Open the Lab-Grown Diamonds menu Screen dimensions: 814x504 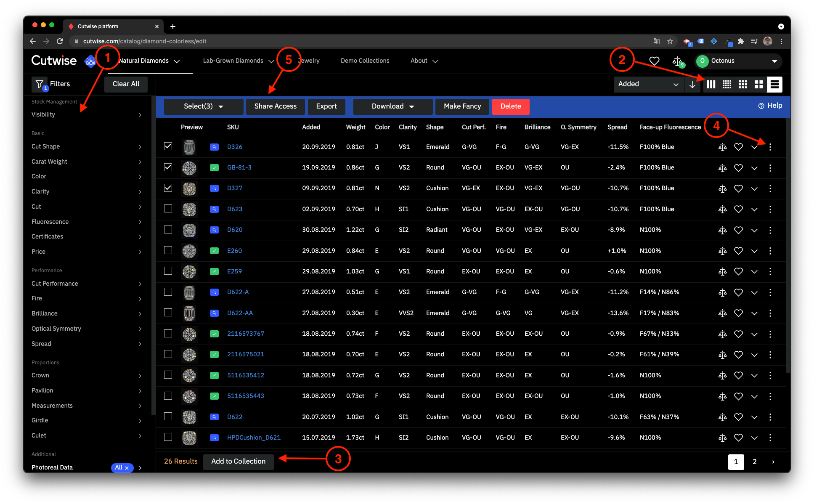pyautogui.click(x=239, y=61)
